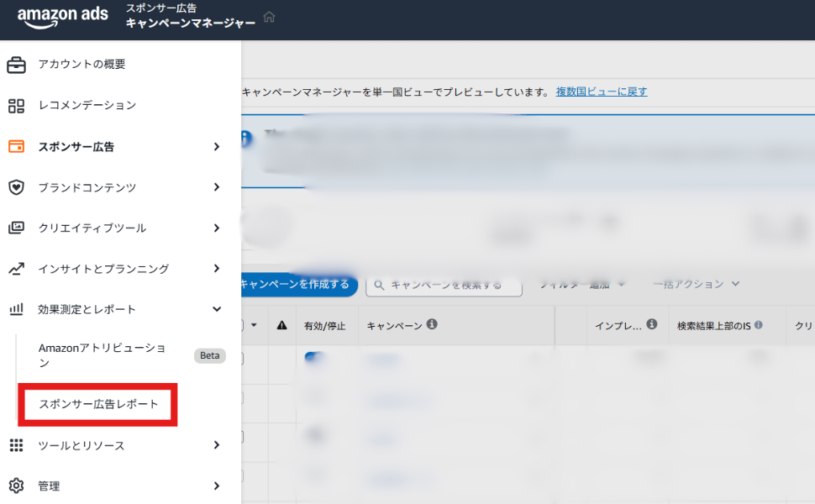Image resolution: width=815 pixels, height=504 pixels.
Task: Click the orange スポンサー広告 icon
Action: click(16, 146)
